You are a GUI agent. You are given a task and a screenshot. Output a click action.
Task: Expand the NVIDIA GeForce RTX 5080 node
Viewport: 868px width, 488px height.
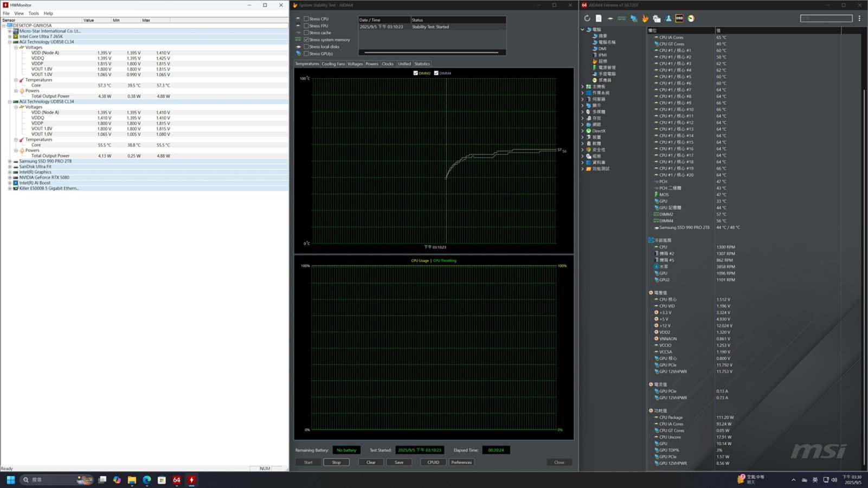[10, 177]
